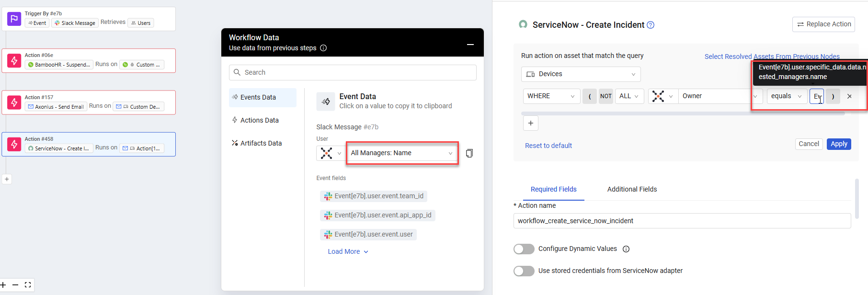Open the All Managers: Name dropdown
Viewport: 868px width, 295px height.
402,153
